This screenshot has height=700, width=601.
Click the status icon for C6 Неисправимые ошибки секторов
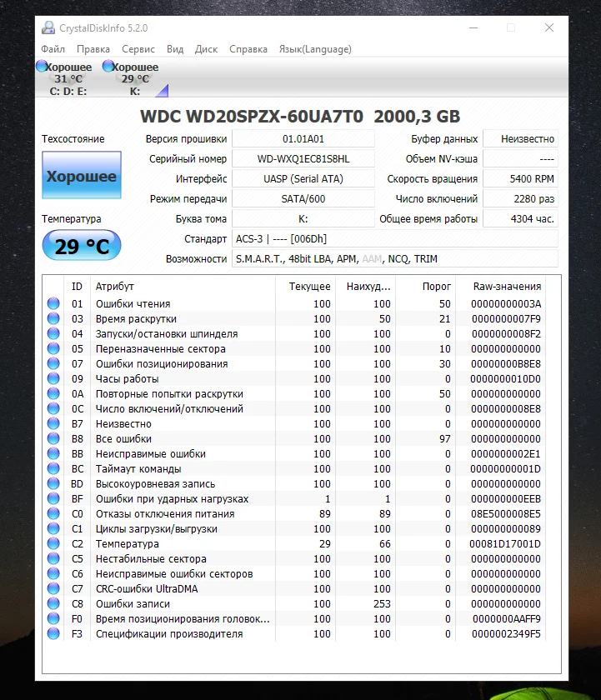53,573
